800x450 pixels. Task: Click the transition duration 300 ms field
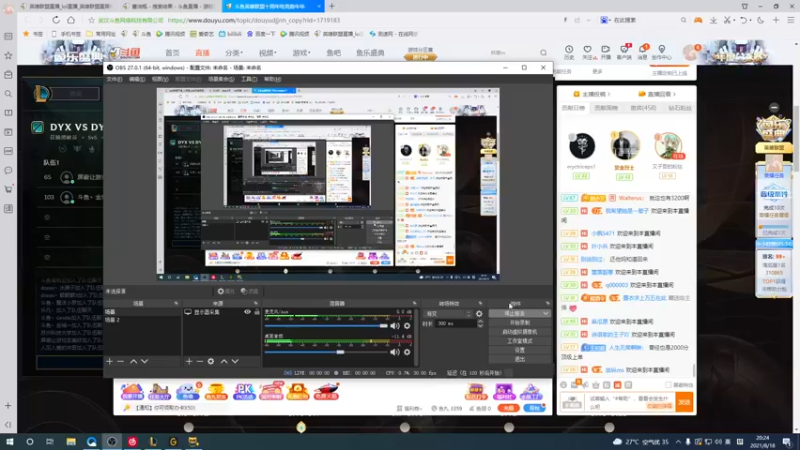tap(456, 323)
